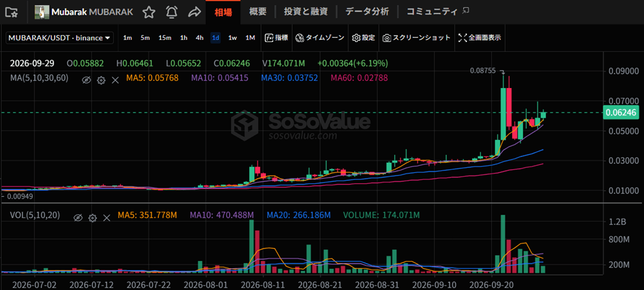Remove the MA(5,10,30,60) indicator

115,80
